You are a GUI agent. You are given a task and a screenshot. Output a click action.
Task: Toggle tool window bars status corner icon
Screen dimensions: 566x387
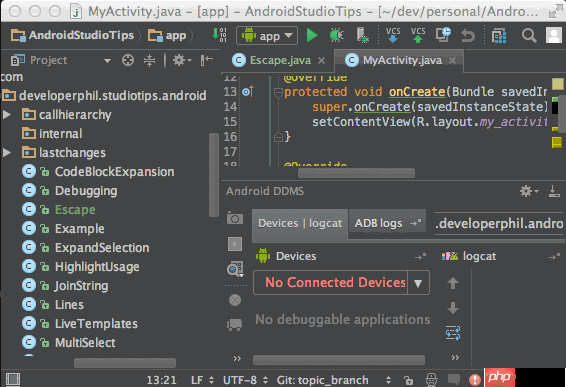coord(13,379)
